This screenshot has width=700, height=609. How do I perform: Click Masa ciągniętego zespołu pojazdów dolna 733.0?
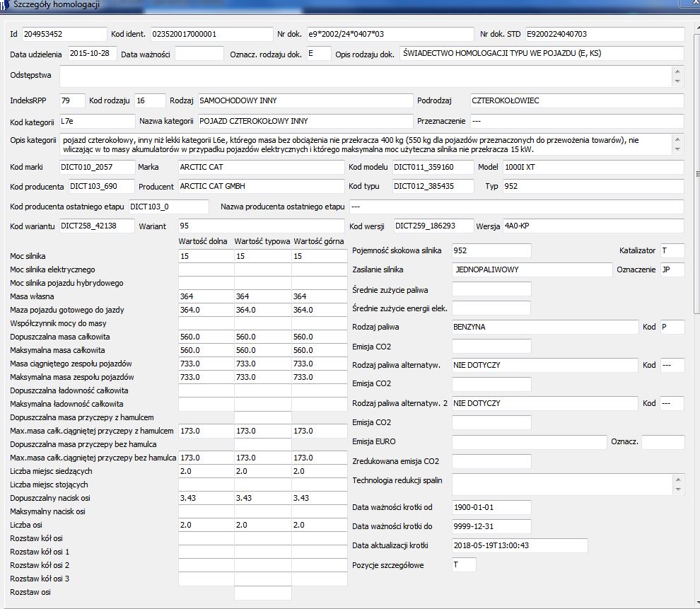206,364
